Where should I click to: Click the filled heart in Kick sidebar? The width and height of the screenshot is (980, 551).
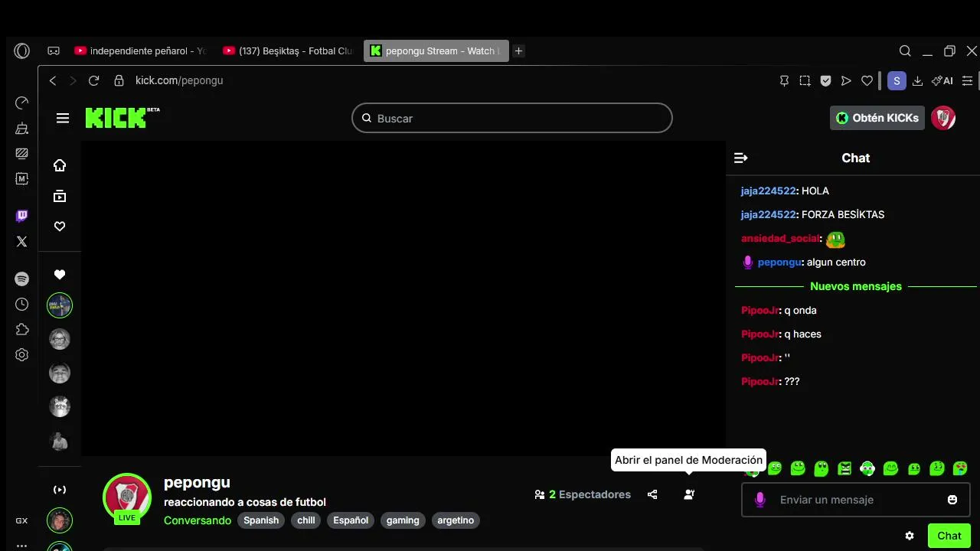[x=60, y=275]
